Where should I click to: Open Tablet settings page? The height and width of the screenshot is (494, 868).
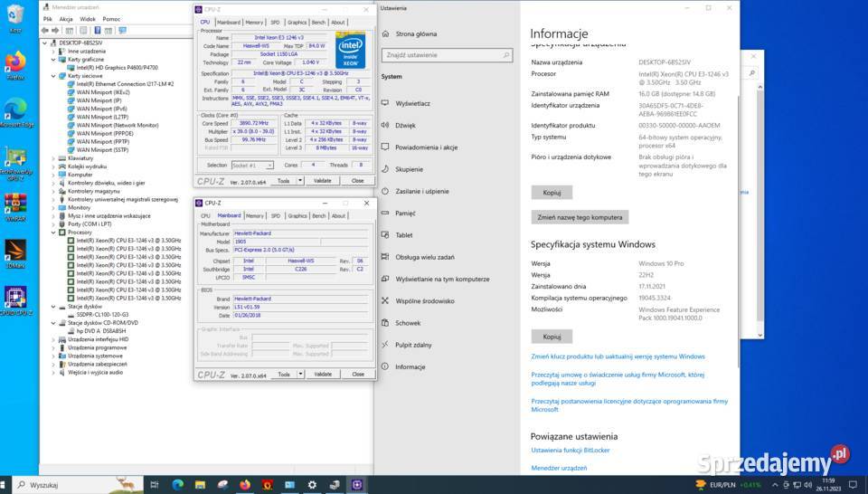(403, 235)
